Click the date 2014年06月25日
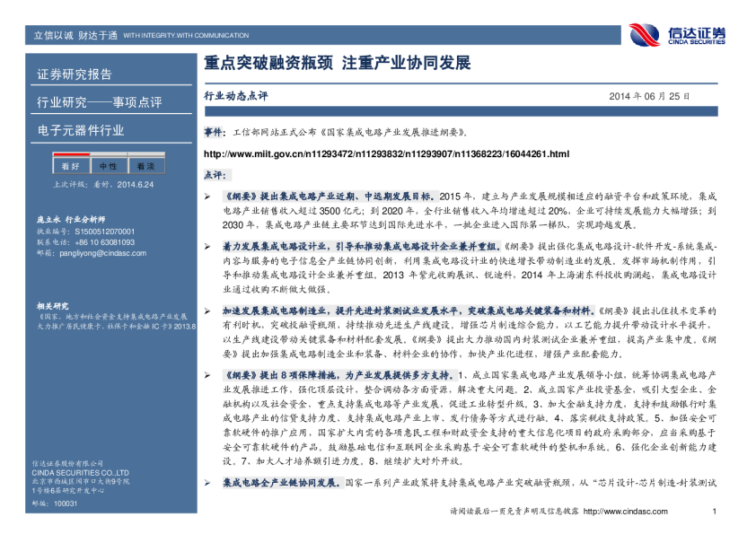 649,95
